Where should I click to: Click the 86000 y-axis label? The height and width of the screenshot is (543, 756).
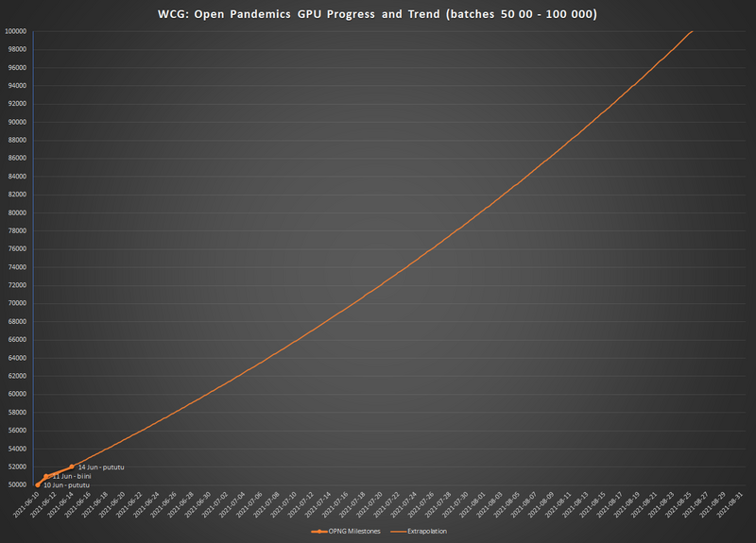(x=17, y=159)
